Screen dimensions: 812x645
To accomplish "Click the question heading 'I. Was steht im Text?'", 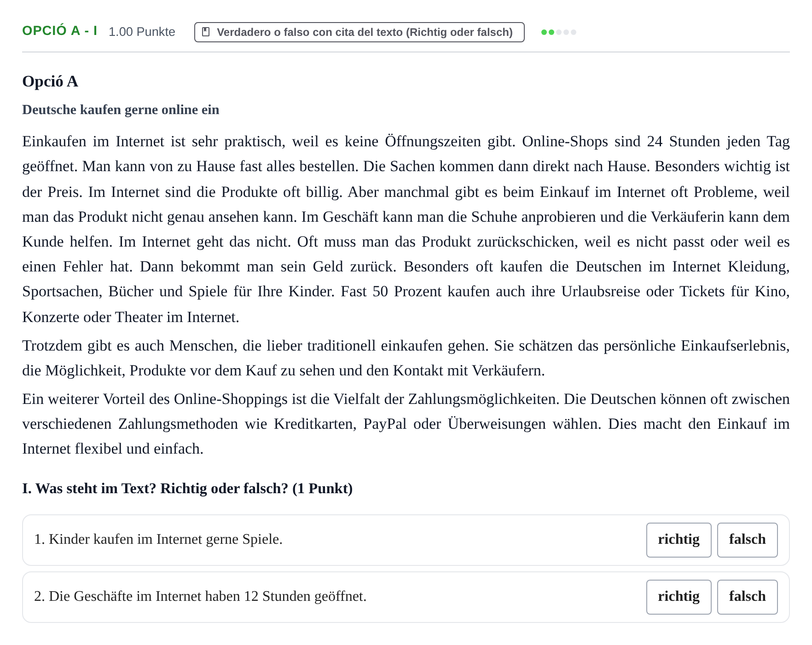I will 187,488.
